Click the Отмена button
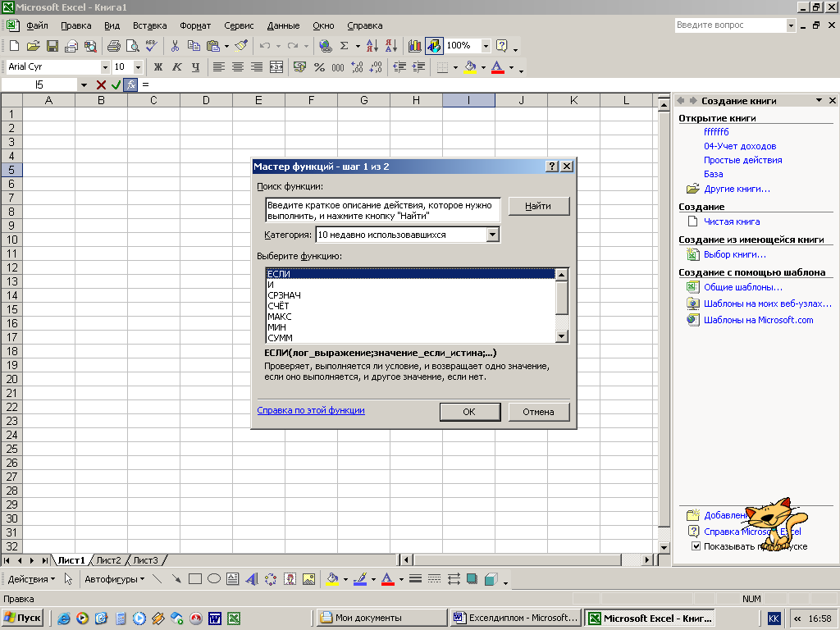Image resolution: width=840 pixels, height=630 pixels. (x=538, y=412)
